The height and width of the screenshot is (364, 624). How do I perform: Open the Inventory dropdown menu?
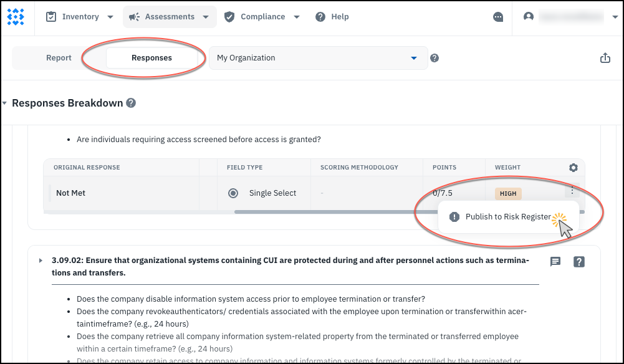(80, 17)
